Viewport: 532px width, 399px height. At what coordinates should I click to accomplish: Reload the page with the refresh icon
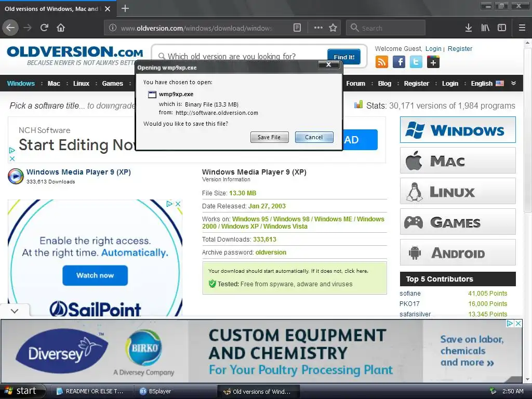click(x=44, y=28)
